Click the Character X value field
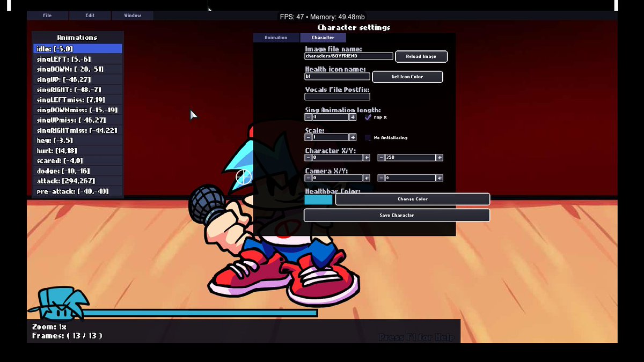The width and height of the screenshot is (644, 362). pos(338,158)
